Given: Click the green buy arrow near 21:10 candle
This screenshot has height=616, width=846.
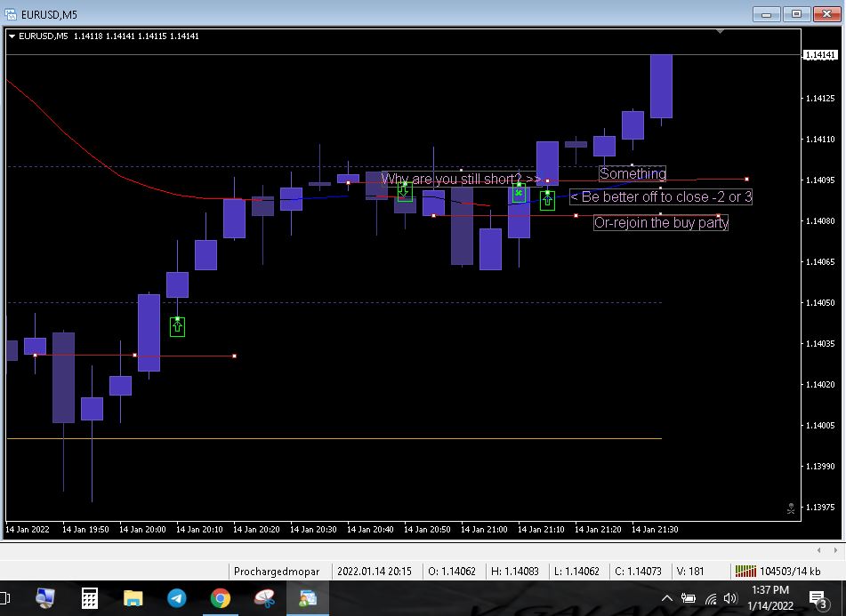Looking at the screenshot, I should pyautogui.click(x=547, y=201).
